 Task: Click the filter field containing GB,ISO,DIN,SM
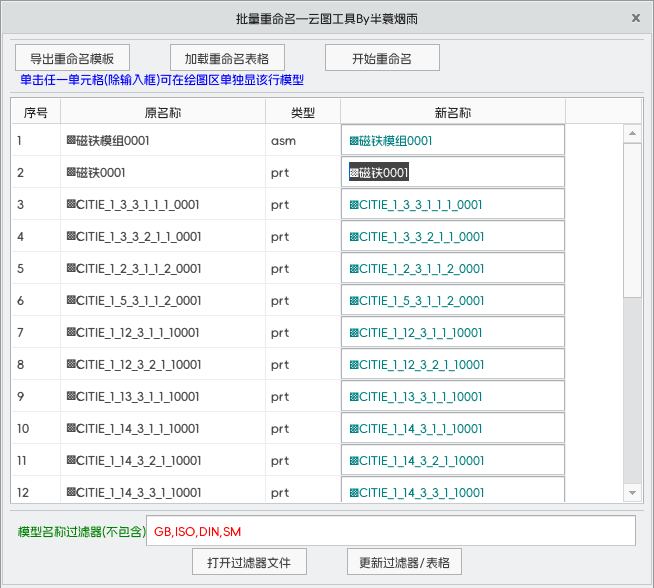point(391,531)
